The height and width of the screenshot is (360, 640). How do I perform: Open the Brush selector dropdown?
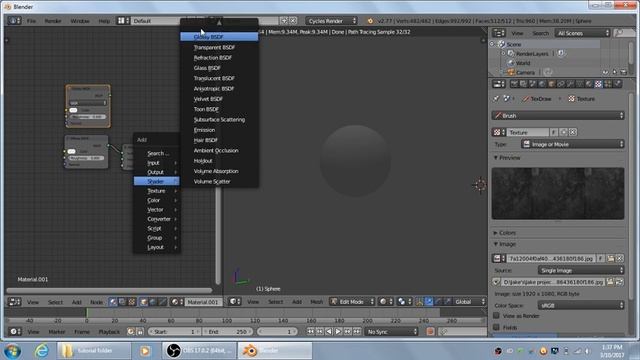pyautogui.click(x=558, y=116)
